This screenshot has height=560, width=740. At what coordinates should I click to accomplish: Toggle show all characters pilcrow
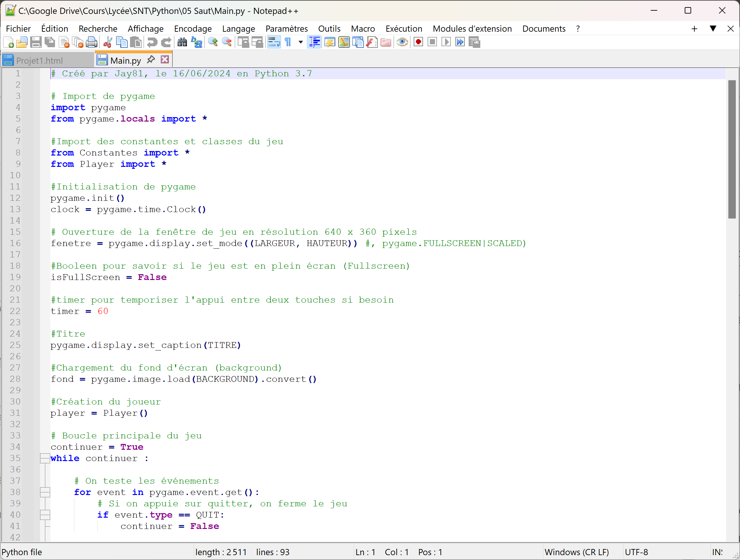[x=288, y=42]
